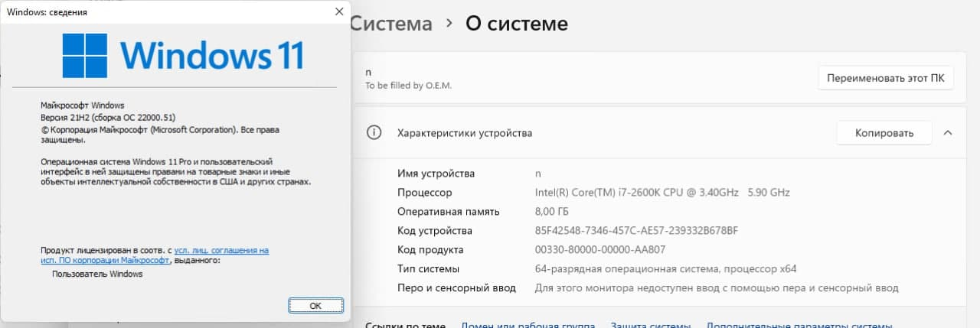The height and width of the screenshot is (328, 980).
Task: Click the Процессор label
Action: 424,193
